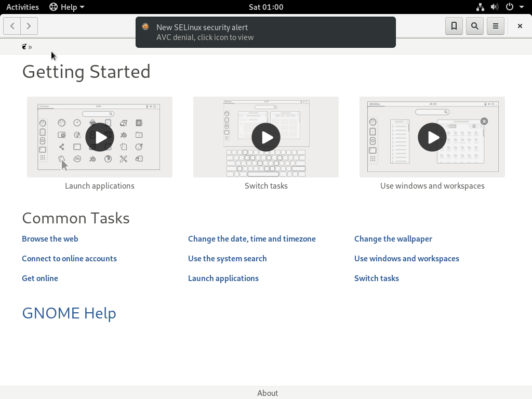The height and width of the screenshot is (399, 532).
Task: Open the Get online link
Action: (40, 278)
